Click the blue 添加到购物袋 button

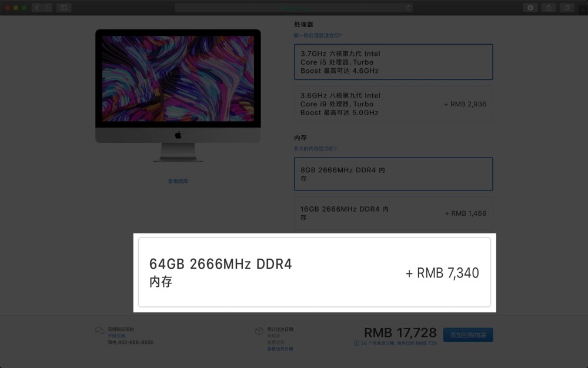pyautogui.click(x=468, y=334)
